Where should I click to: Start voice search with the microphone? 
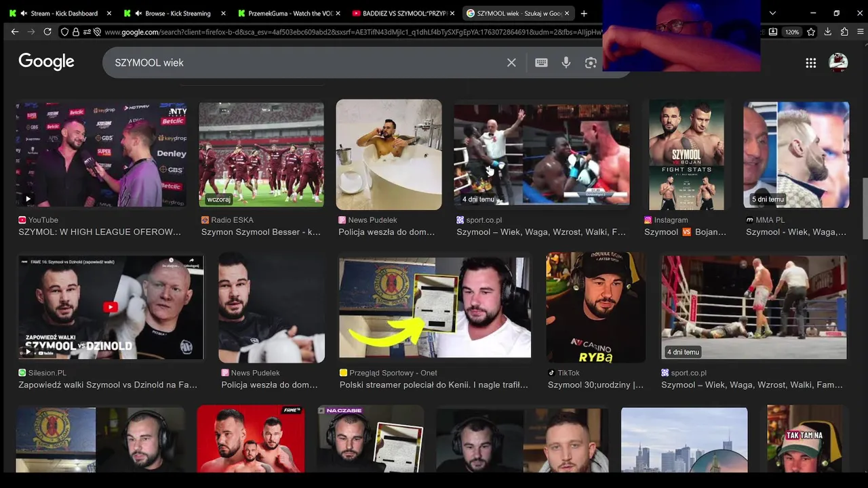pos(566,62)
